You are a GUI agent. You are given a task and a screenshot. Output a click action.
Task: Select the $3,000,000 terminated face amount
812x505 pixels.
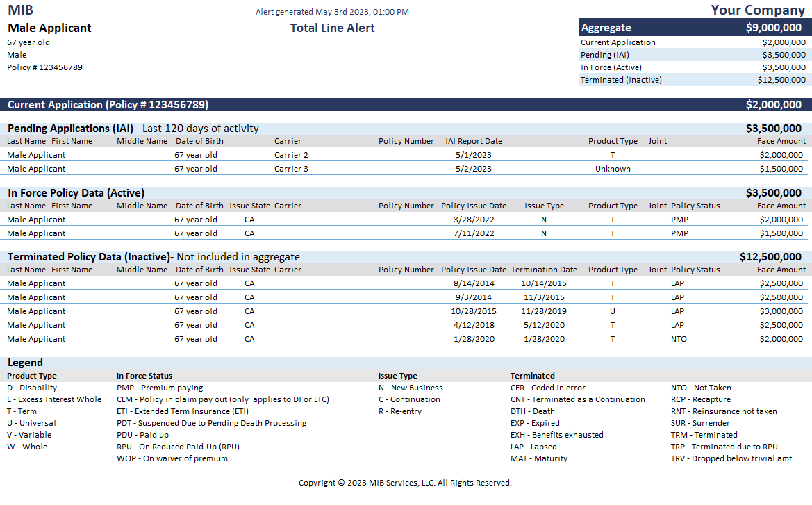[781, 311]
